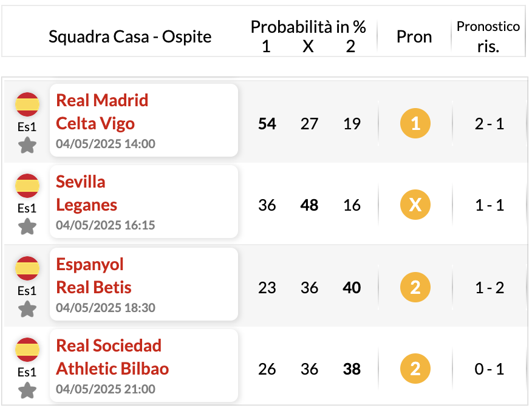
Task: Open Real Betis team link
Action: coord(94,287)
